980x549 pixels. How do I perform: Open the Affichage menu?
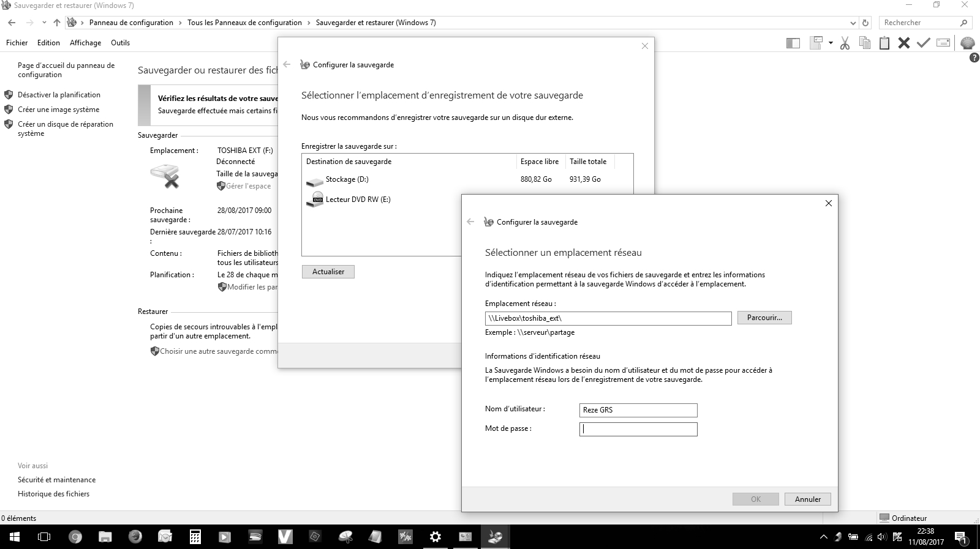[x=85, y=43]
